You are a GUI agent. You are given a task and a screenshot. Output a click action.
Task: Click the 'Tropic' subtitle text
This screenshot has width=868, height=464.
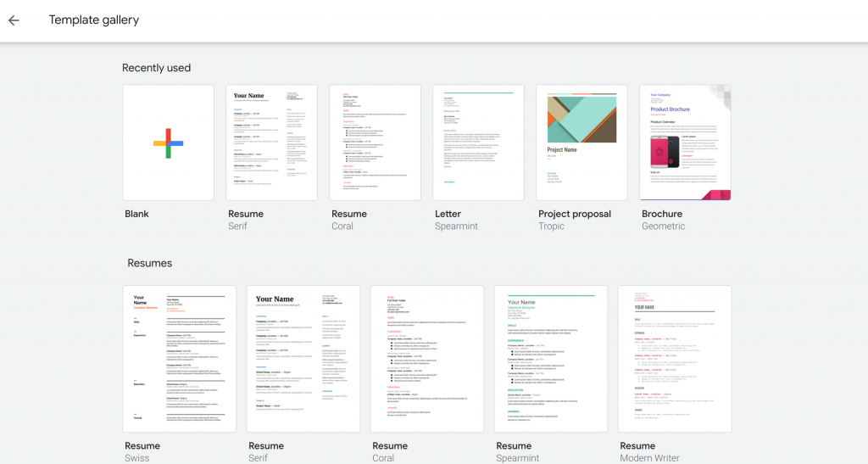point(551,226)
